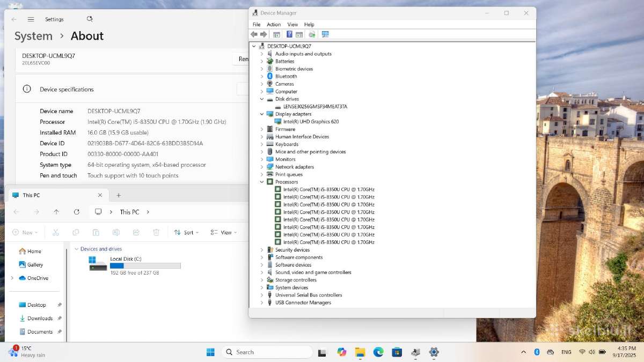The image size is (644, 362).
Task: Click the taskbar Search box
Action: click(x=267, y=352)
